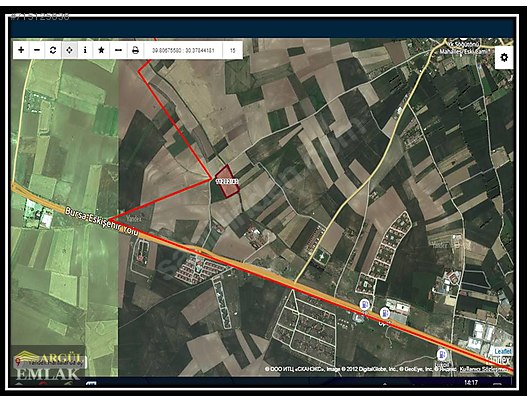
Task: Click the coordinates display field
Action: (x=183, y=51)
